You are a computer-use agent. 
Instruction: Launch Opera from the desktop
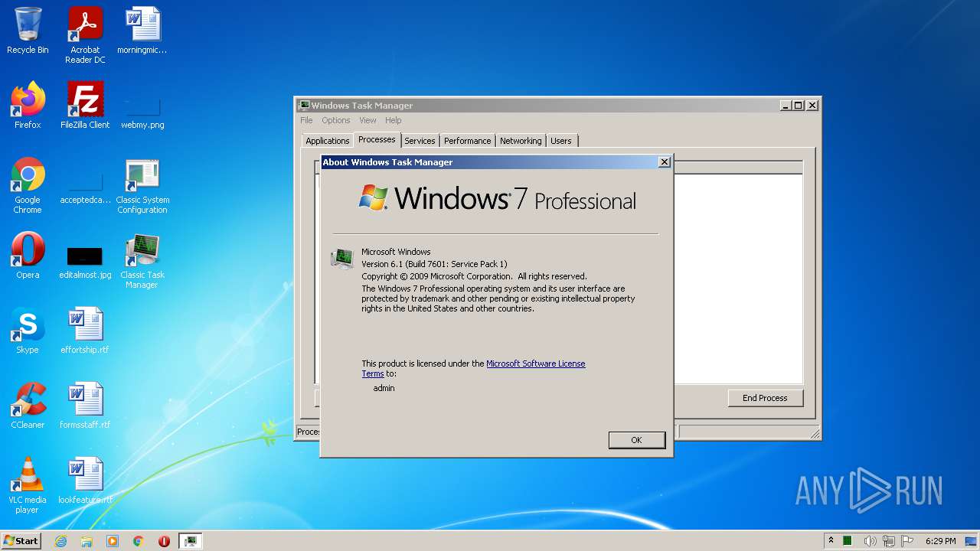click(28, 256)
